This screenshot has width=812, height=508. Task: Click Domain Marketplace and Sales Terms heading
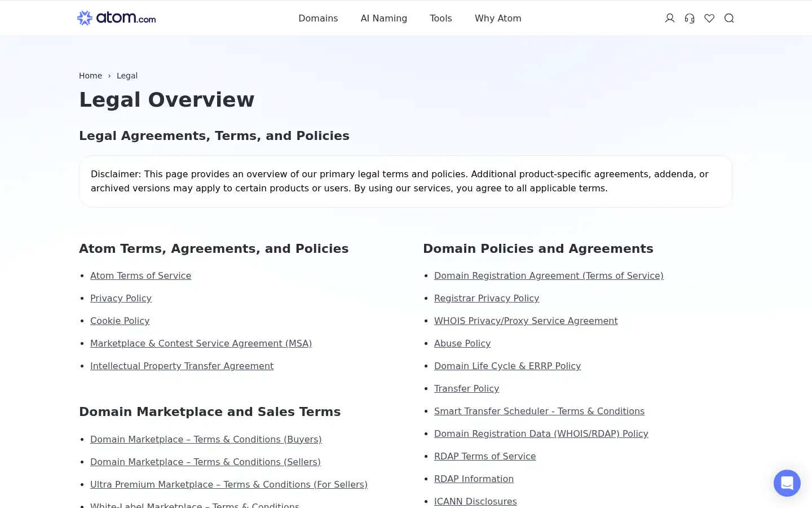[x=210, y=411]
